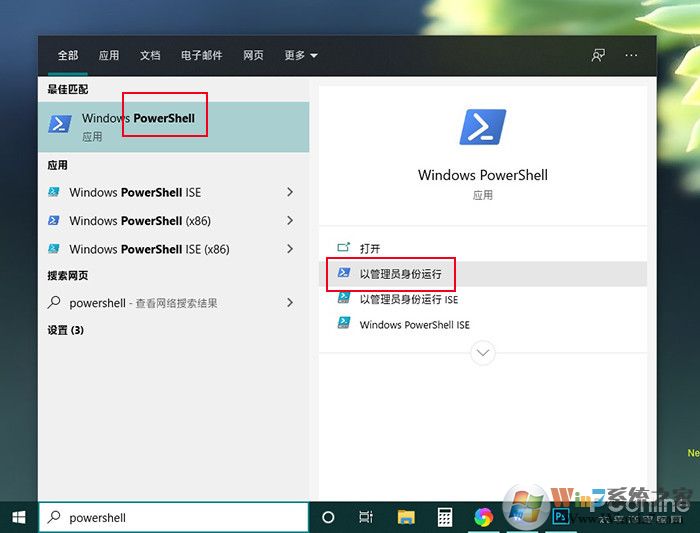700x533 pixels.
Task: Switch to the 电子邮件 tab
Action: pyautogui.click(x=202, y=55)
